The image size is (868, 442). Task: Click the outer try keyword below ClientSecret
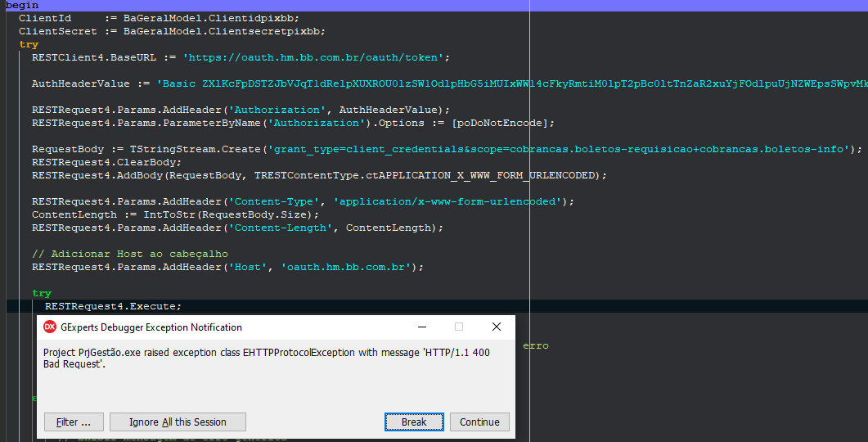(29, 44)
